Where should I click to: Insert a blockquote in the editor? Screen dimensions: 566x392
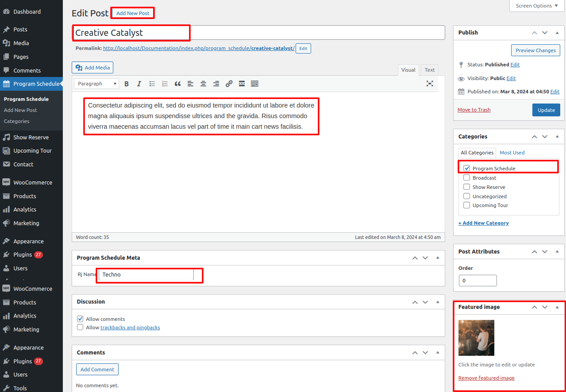tap(177, 84)
